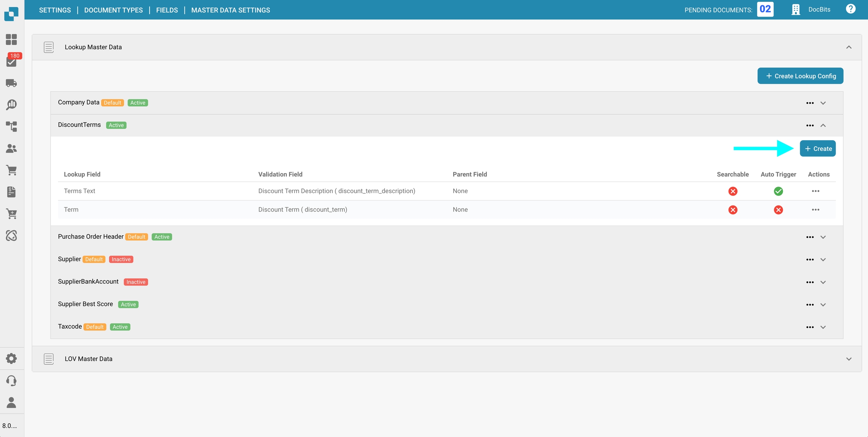Collapse the DiscountTerms section chevron
This screenshot has width=868, height=437.
point(823,126)
